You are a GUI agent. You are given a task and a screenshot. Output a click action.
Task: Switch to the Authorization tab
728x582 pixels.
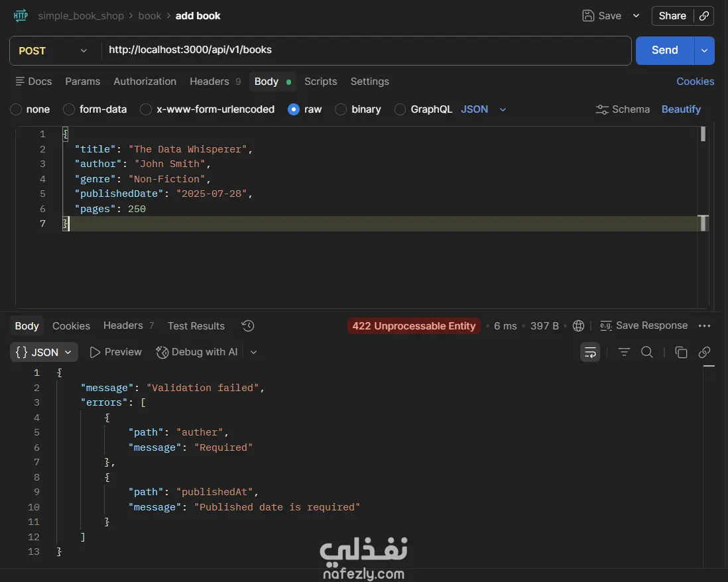[x=145, y=82]
